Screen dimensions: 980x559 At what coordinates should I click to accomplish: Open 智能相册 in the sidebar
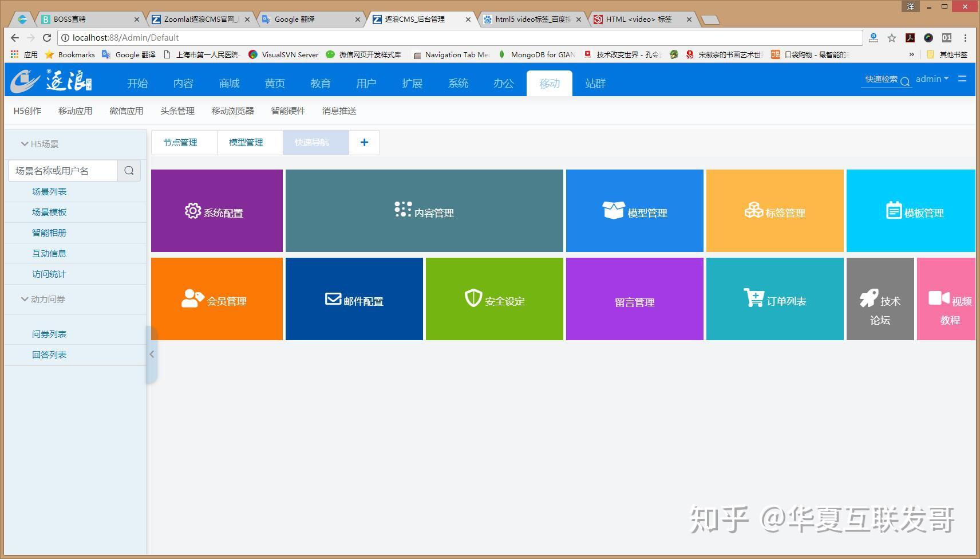tap(49, 233)
